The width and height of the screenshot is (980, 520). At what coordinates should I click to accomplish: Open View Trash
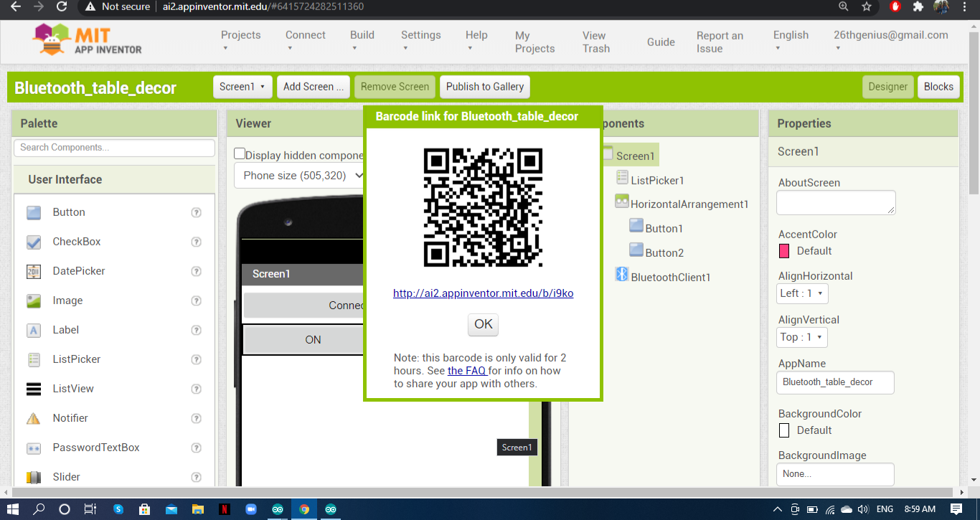coord(595,42)
